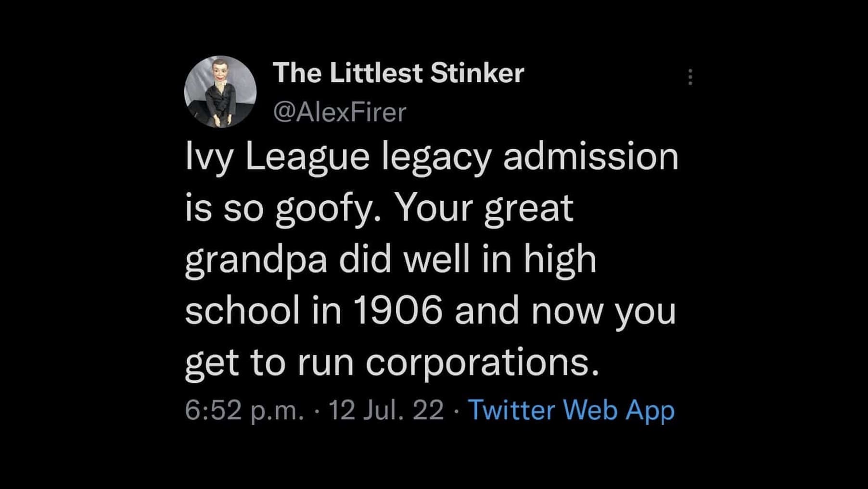The image size is (868, 489).
Task: Click the word "great" in the tweet
Action: point(528,209)
